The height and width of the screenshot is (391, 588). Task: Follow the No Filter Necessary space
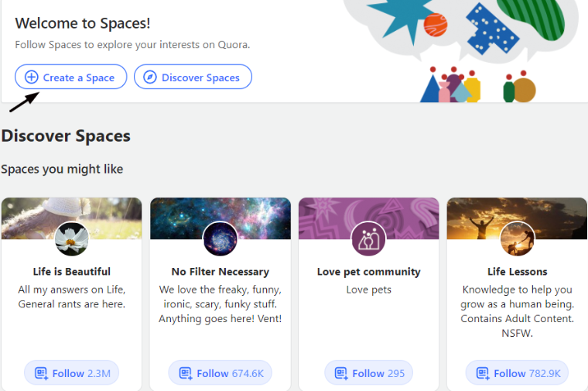click(220, 373)
